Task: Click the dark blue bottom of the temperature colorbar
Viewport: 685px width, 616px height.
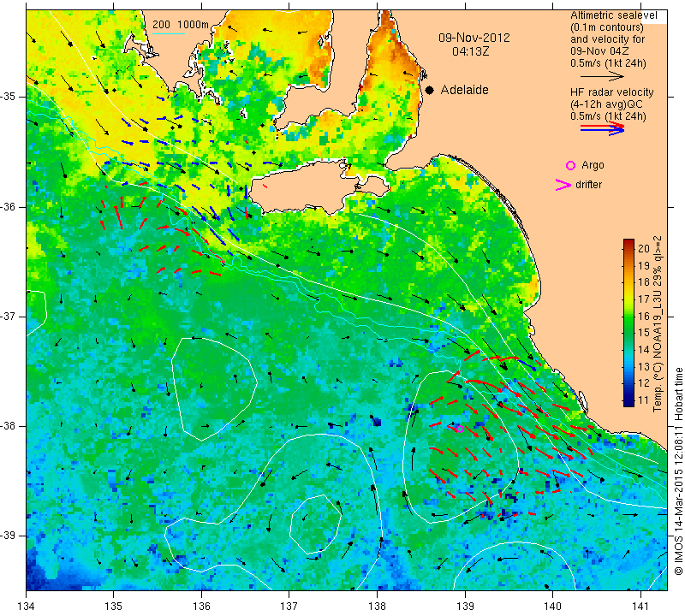Action: [x=628, y=402]
